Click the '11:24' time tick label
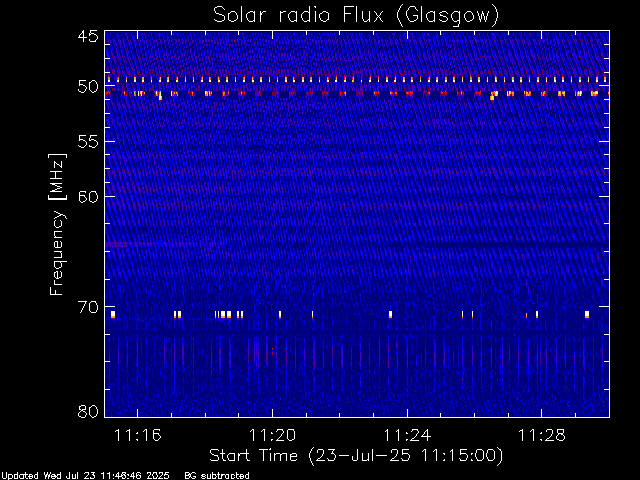This screenshot has width=640, height=480. pos(407,435)
